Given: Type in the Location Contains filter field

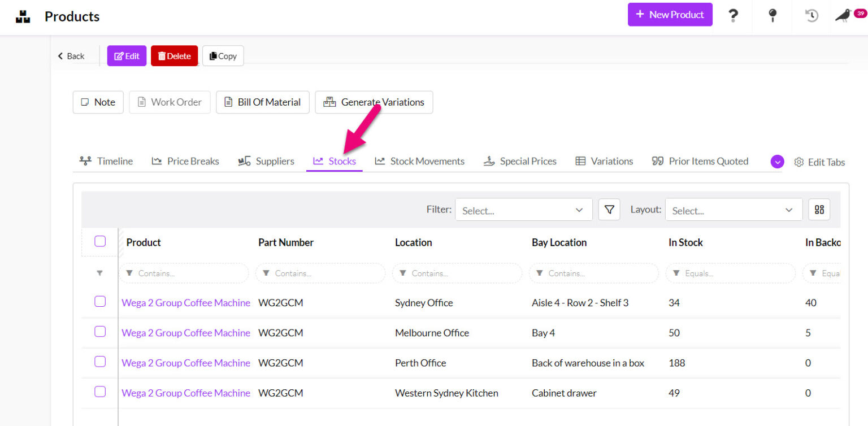Looking at the screenshot, I should point(457,273).
